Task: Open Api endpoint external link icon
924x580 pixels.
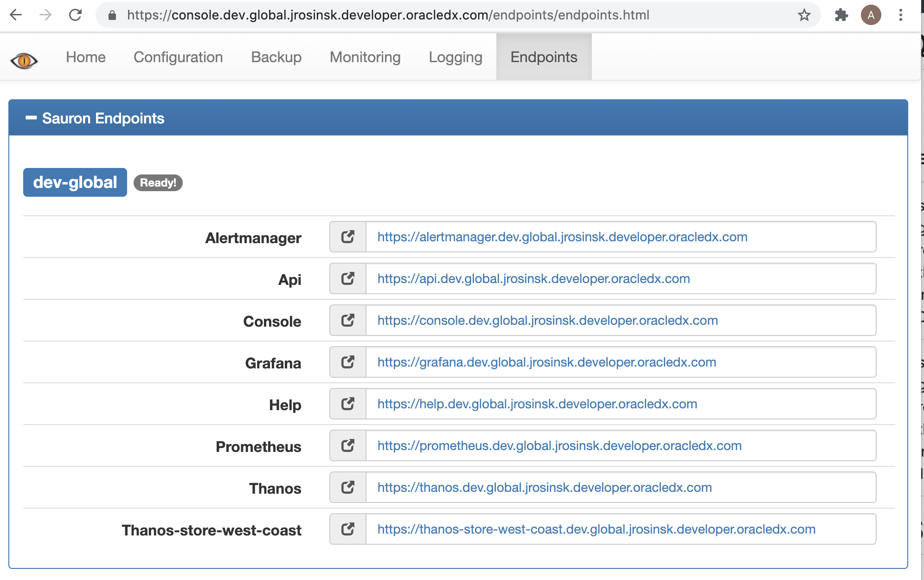Action: pyautogui.click(x=348, y=279)
